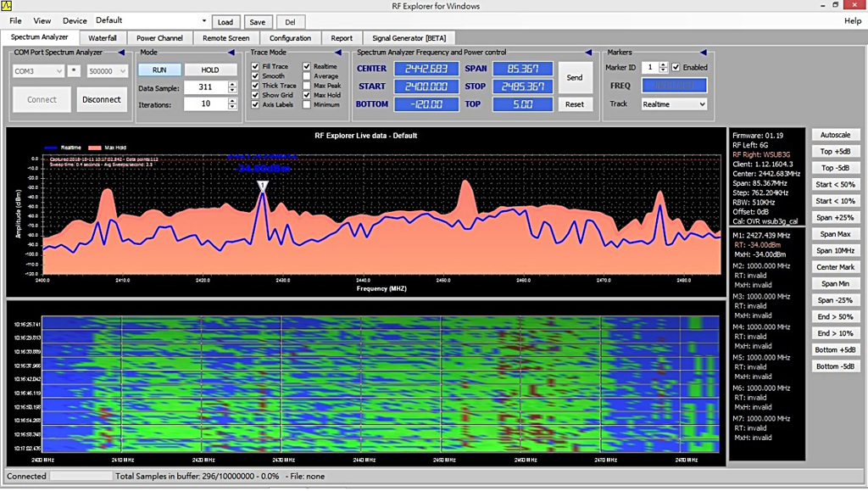Toggle the Show Grid checkbox

click(255, 95)
